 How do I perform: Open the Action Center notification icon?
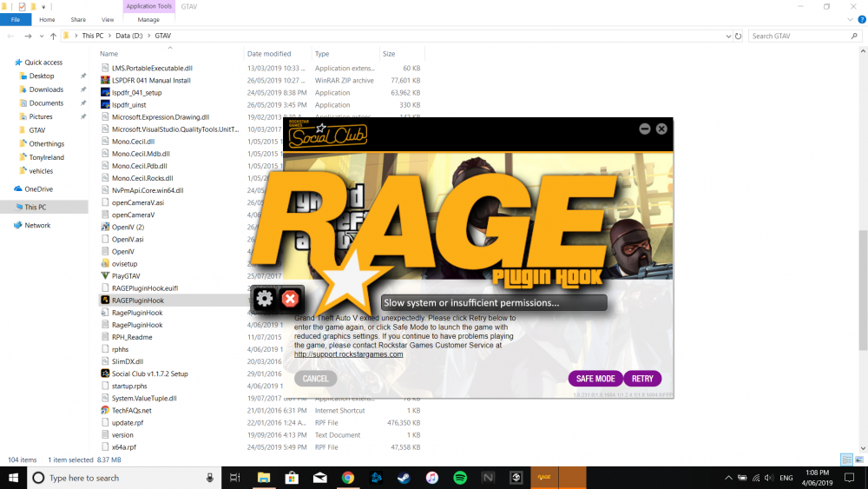coord(849,478)
